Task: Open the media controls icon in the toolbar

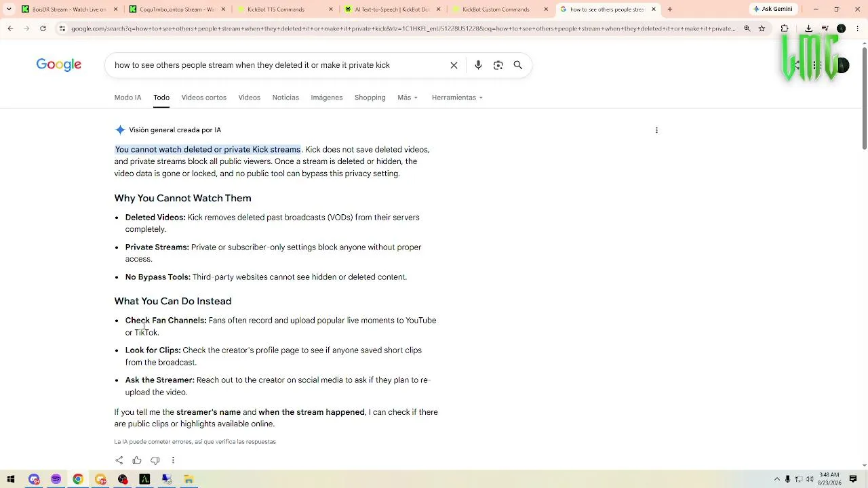Action: [x=825, y=28]
